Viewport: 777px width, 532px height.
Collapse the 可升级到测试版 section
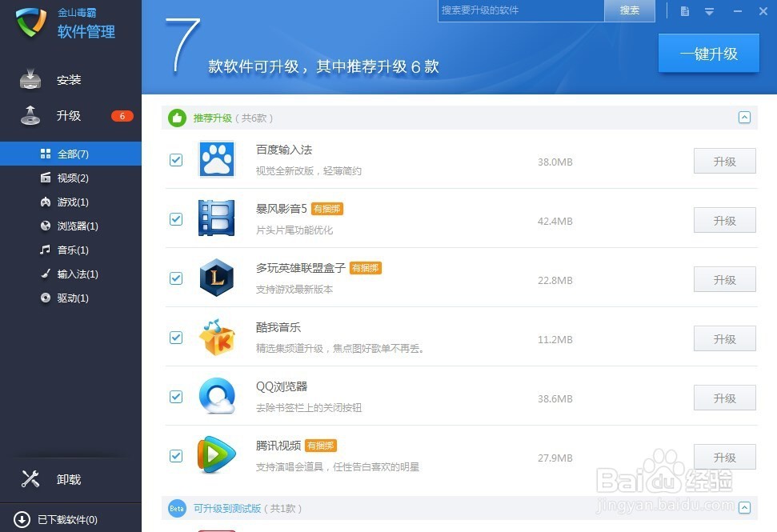(x=744, y=508)
